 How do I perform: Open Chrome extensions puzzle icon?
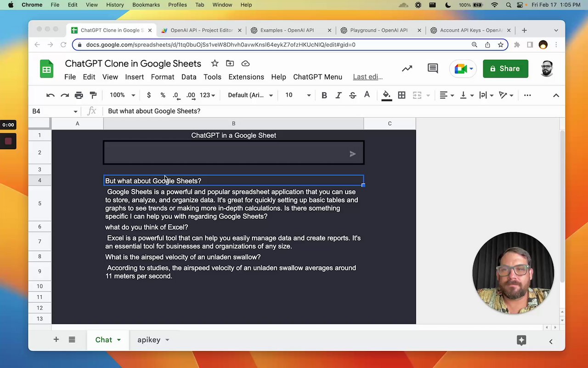(x=517, y=45)
